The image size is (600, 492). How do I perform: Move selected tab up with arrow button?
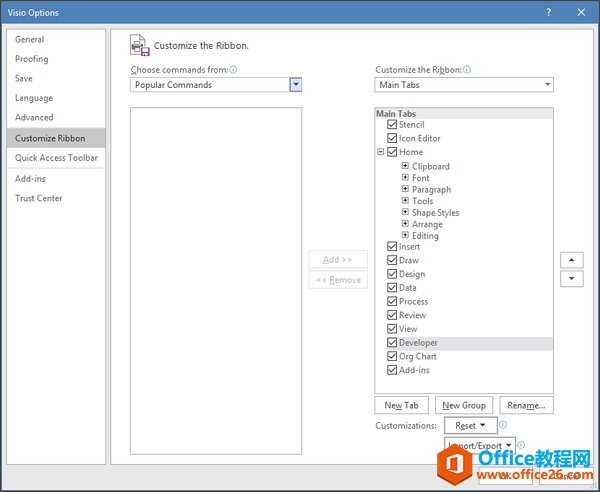click(x=572, y=260)
